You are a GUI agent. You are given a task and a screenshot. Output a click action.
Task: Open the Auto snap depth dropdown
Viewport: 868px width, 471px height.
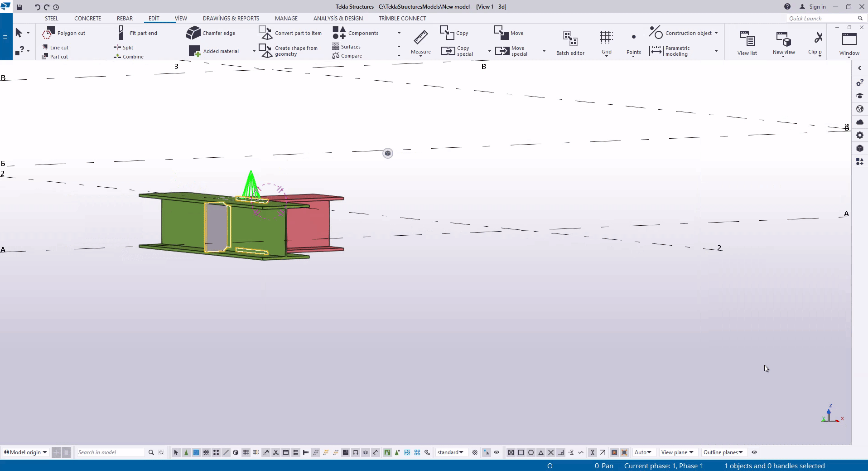(x=643, y=452)
